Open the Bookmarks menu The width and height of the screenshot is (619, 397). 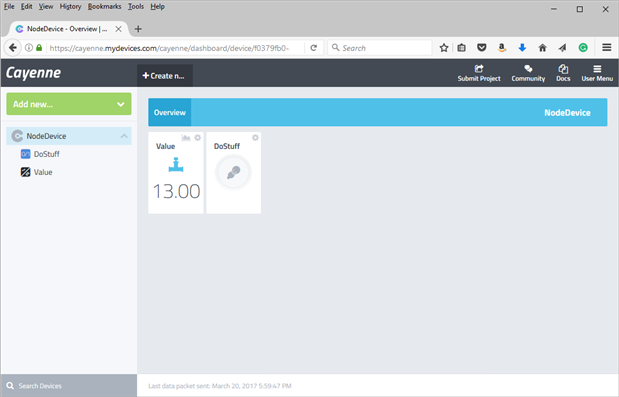pyautogui.click(x=104, y=6)
